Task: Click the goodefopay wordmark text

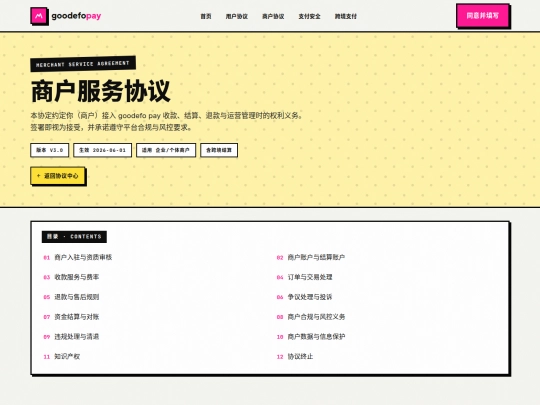Action: coord(76,16)
